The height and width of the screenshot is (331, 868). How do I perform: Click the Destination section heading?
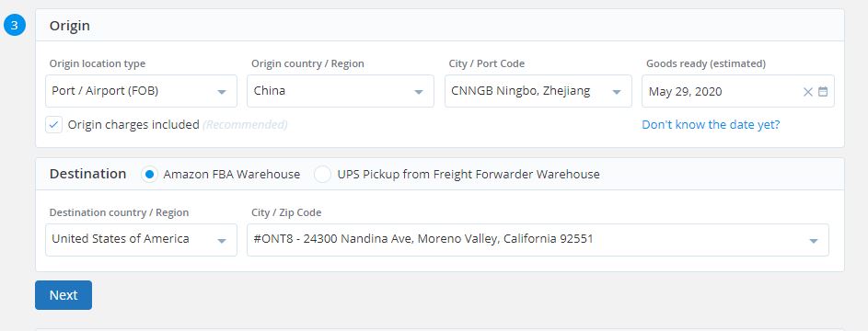coord(87,174)
